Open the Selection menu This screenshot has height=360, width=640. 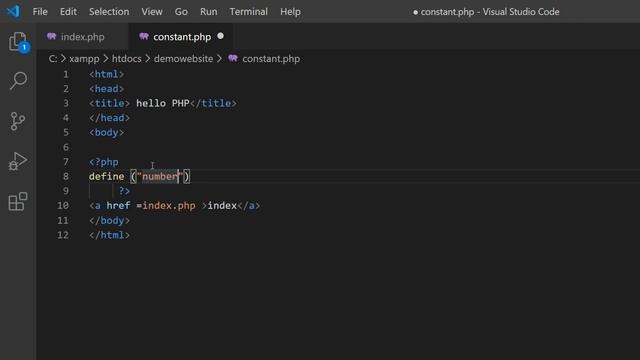(109, 12)
